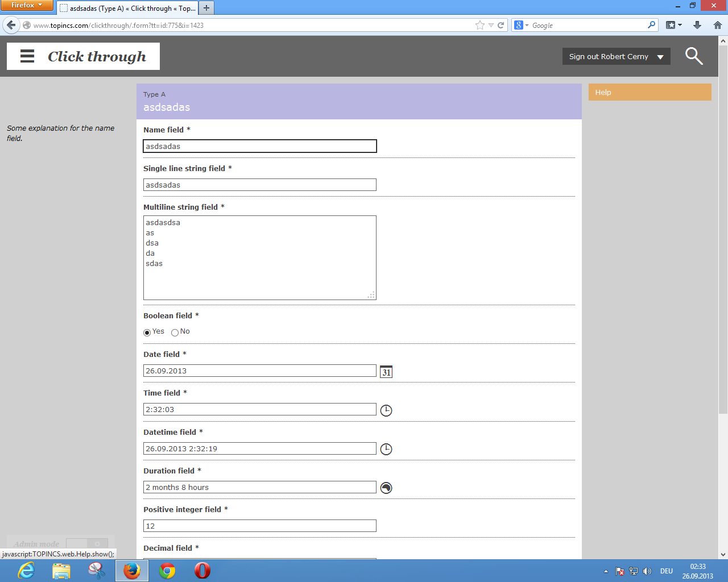Viewport: 728px width, 582px height.
Task: Click the clock icon beside Datetime field
Action: pyautogui.click(x=386, y=449)
